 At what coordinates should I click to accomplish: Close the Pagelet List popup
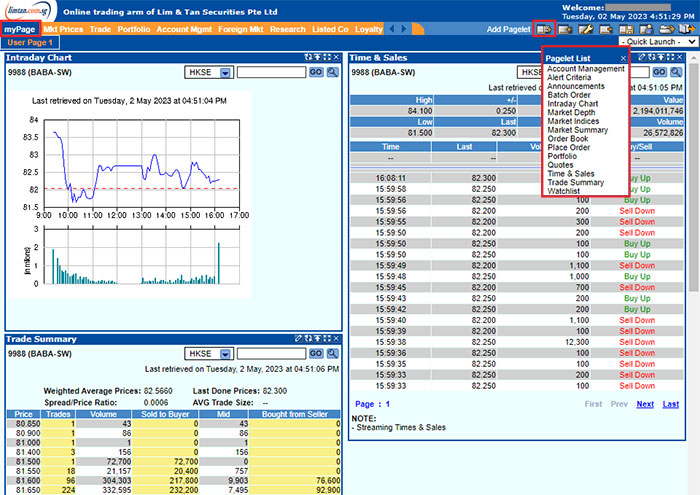[623, 58]
